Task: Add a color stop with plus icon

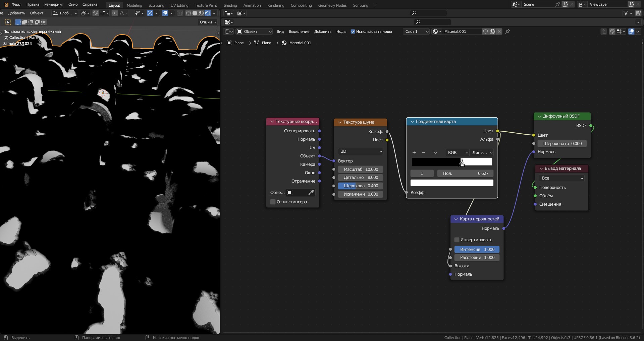Action: point(414,152)
